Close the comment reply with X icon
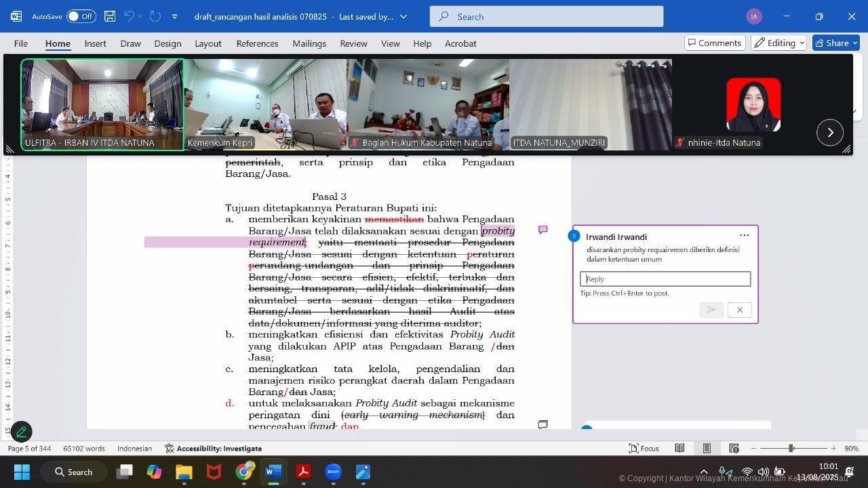 tap(739, 310)
